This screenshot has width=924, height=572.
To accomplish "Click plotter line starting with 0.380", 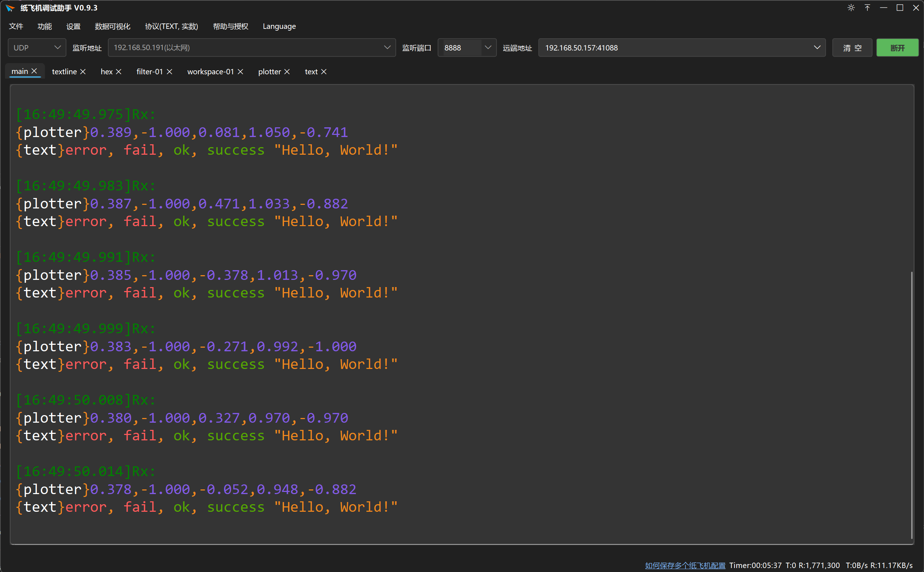I will coord(182,418).
